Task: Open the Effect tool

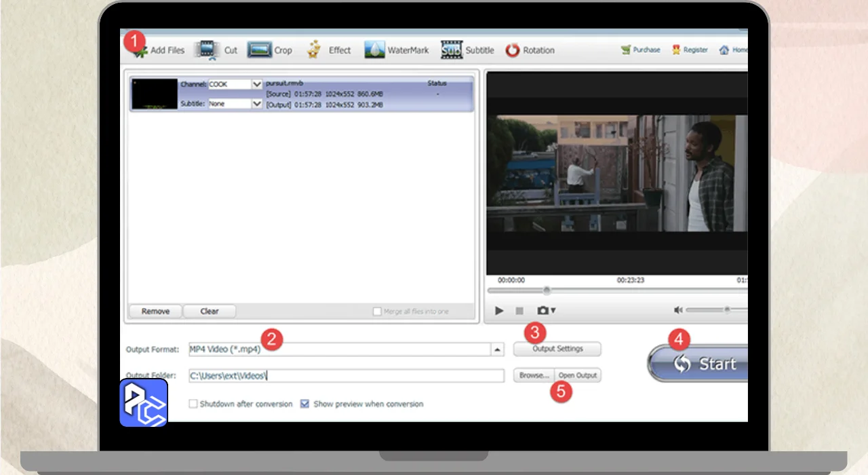Action: point(329,50)
